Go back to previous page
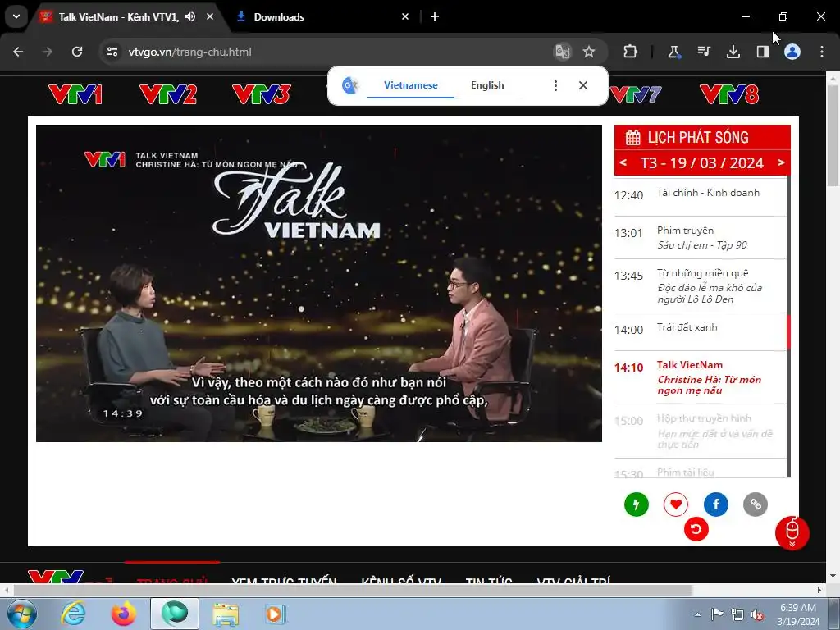The width and height of the screenshot is (840, 630). click(18, 52)
